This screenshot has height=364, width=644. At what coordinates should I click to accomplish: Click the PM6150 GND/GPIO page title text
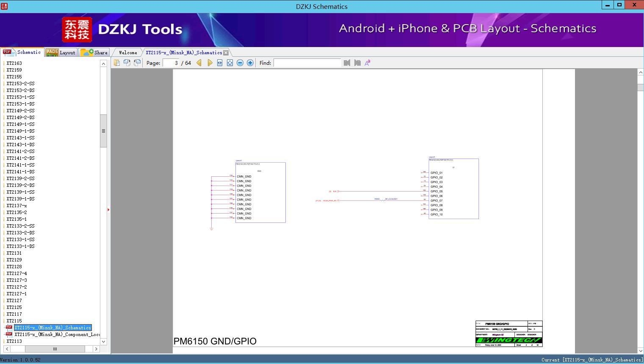[215, 341]
